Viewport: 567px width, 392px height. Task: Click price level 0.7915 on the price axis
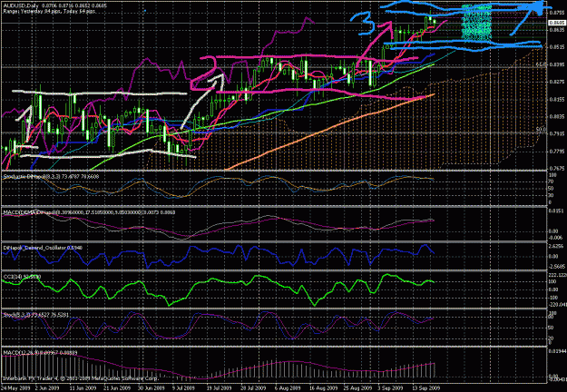555,134
